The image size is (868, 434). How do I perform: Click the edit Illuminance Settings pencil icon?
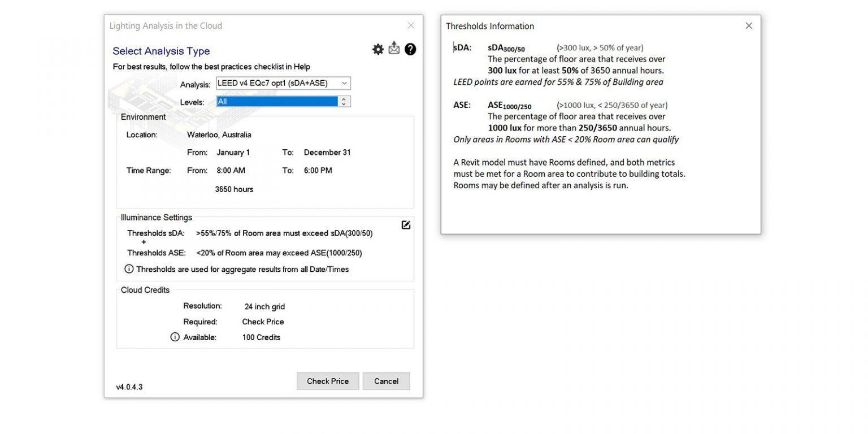click(406, 225)
